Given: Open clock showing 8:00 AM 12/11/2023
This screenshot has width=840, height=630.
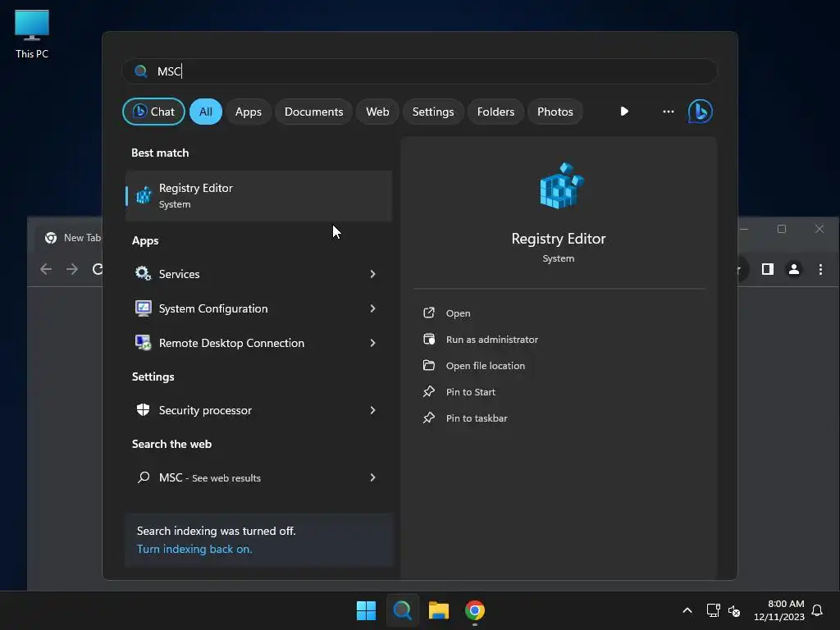Looking at the screenshot, I should click(x=779, y=610).
